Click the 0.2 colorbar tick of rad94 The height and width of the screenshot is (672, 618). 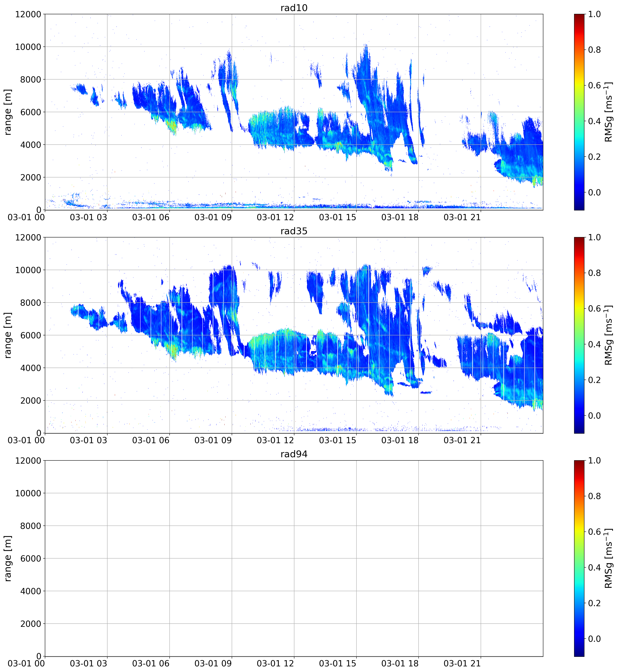(x=595, y=603)
